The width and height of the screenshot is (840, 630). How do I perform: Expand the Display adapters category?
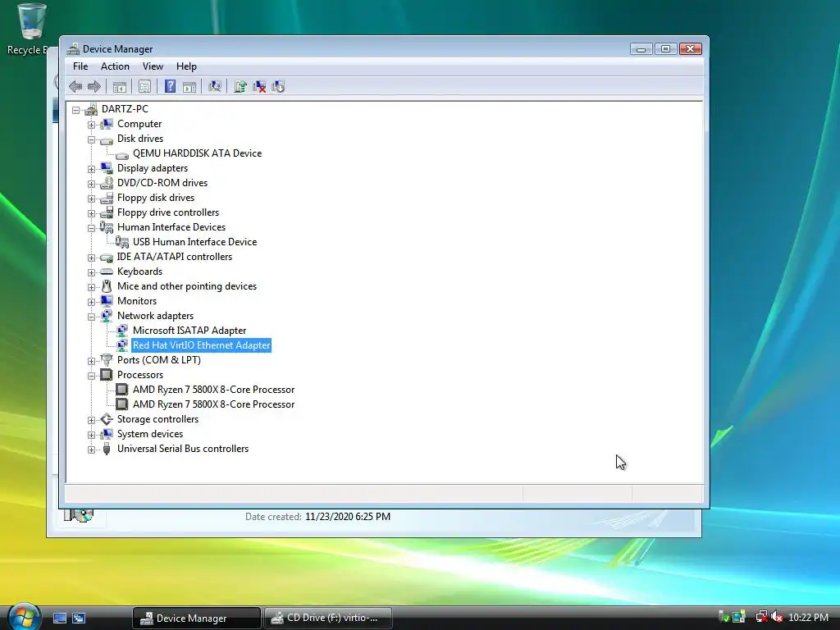tap(92, 169)
